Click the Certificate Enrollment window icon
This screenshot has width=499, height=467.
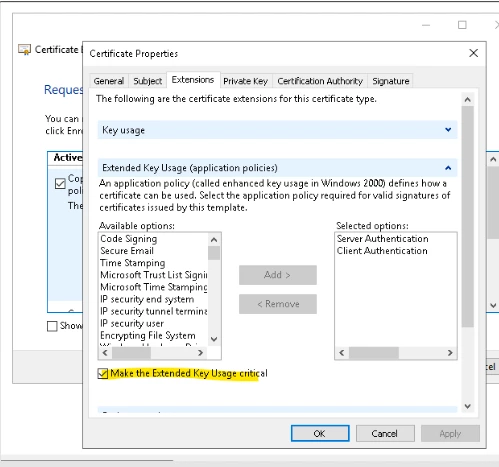pyautogui.click(x=24, y=50)
